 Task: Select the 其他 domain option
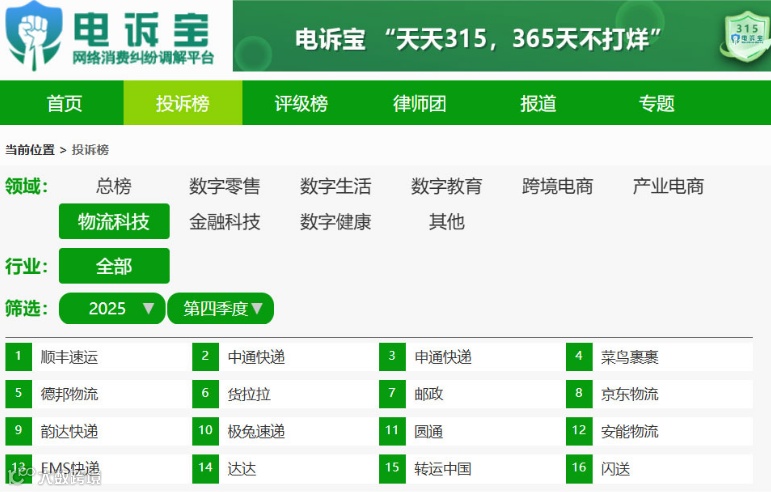click(x=446, y=222)
